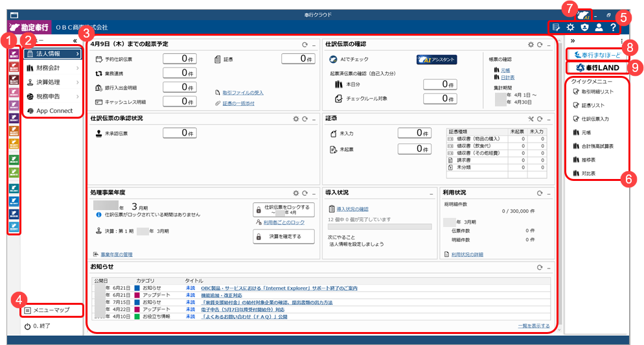The width and height of the screenshot is (644, 345).
Task: Minimize the 起票予定 panel
Action: [314, 45]
